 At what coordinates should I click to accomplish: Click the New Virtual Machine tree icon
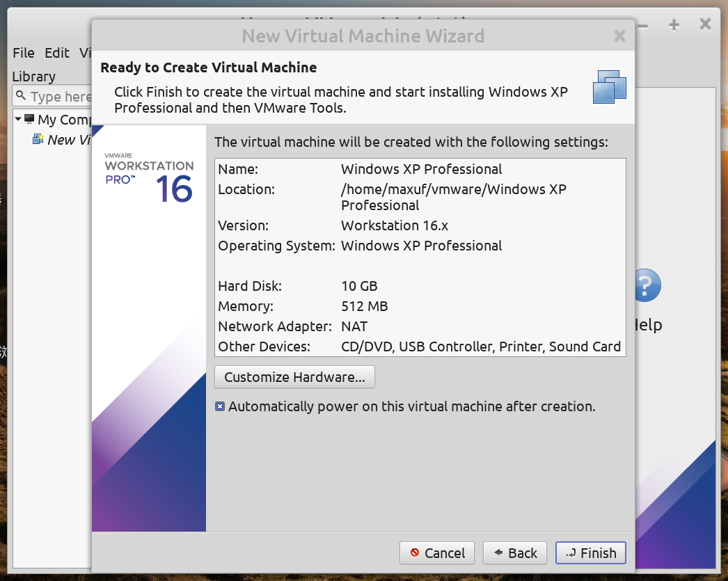click(38, 139)
